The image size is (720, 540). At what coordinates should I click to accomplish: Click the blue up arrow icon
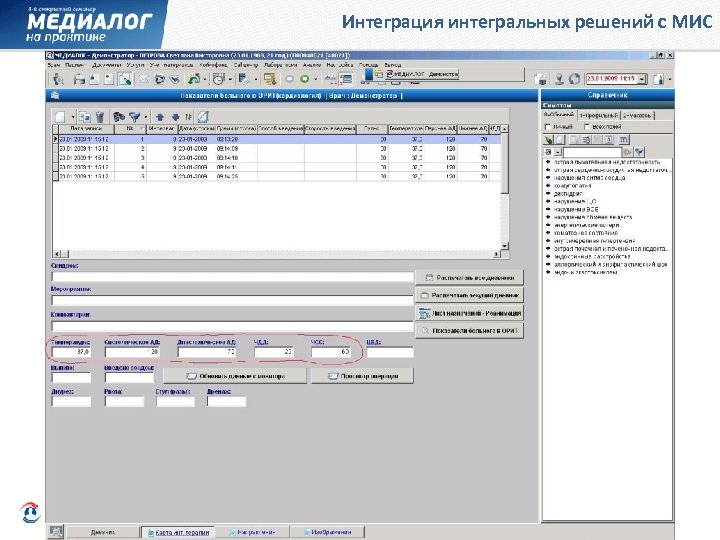160,117
